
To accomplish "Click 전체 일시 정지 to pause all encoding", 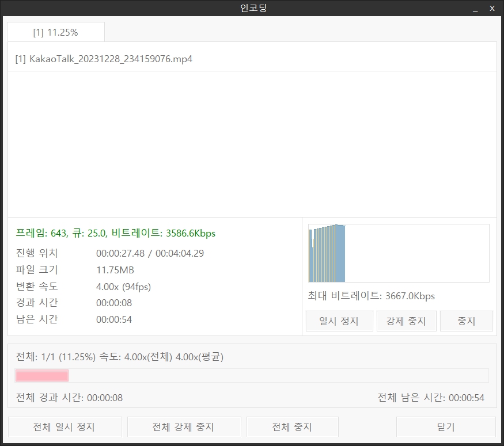I will click(x=64, y=426).
